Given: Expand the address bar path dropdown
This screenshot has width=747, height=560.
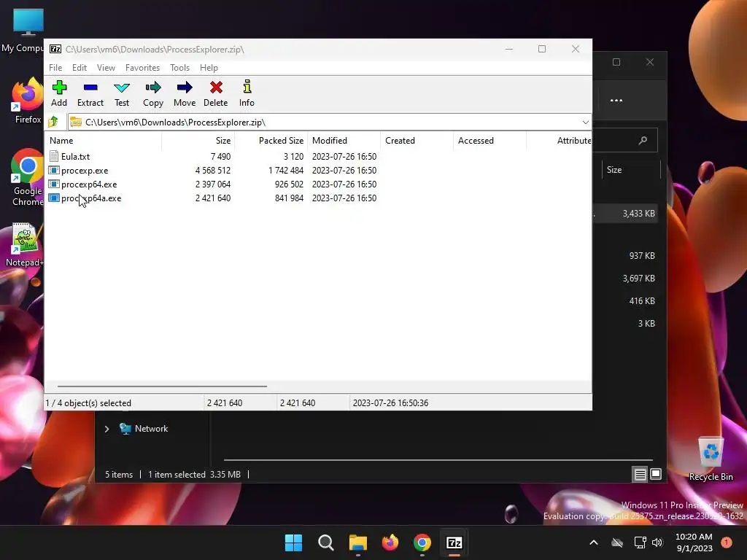Looking at the screenshot, I should pyautogui.click(x=586, y=122).
